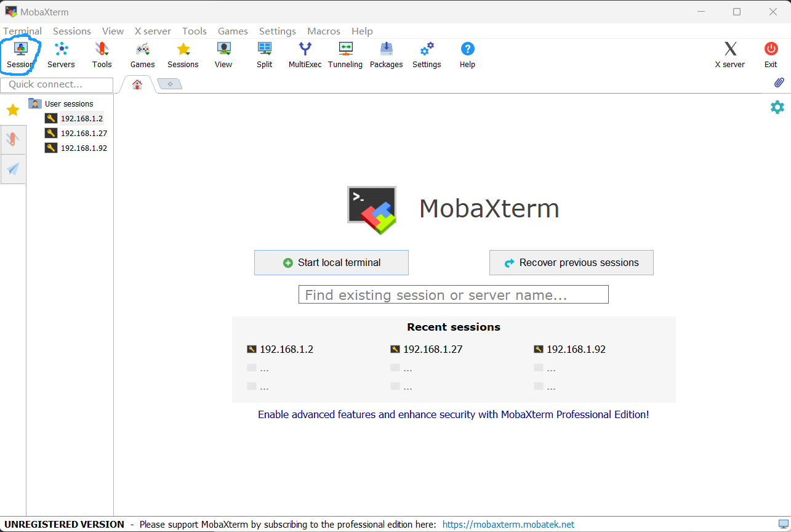Open the Sessions star toolbar icon

pos(183,55)
